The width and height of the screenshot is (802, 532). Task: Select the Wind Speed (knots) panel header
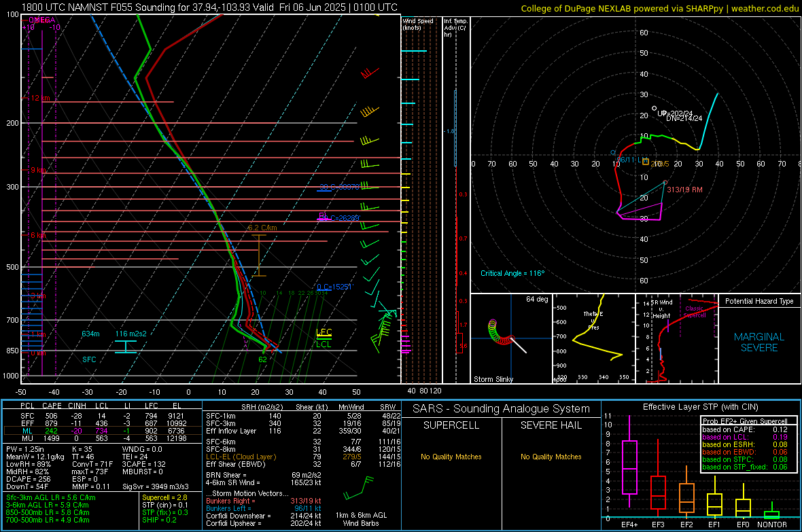pyautogui.click(x=418, y=24)
